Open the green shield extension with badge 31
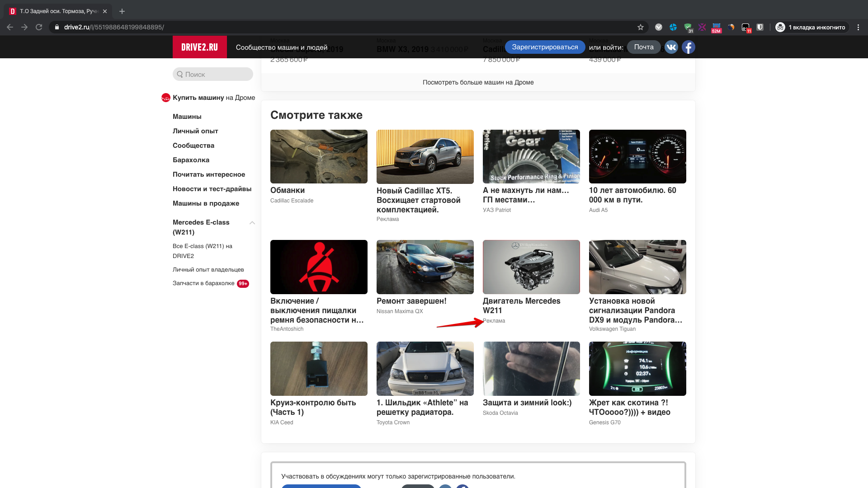Viewport: 868px width, 488px height. (688, 27)
